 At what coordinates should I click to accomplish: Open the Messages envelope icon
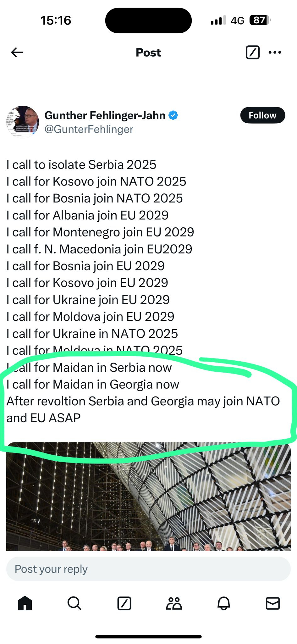(273, 603)
